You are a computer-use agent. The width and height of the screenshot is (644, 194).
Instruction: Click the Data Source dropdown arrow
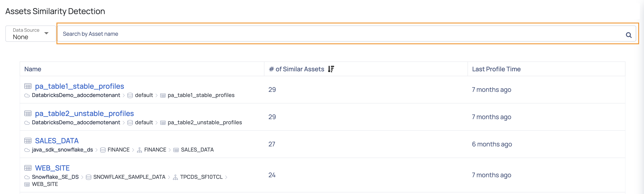coord(46,33)
